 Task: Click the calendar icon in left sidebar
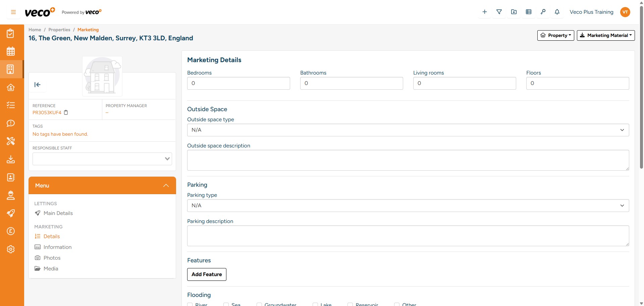point(11,51)
